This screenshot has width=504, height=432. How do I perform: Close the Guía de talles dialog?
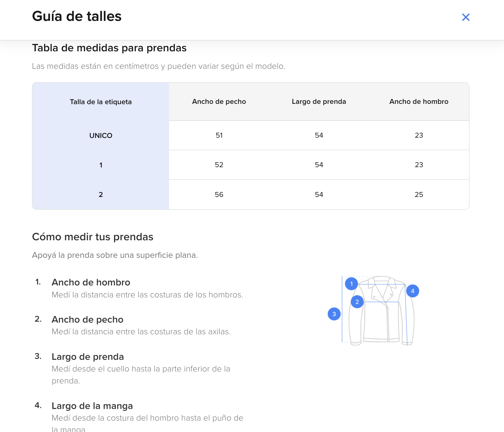tap(466, 17)
